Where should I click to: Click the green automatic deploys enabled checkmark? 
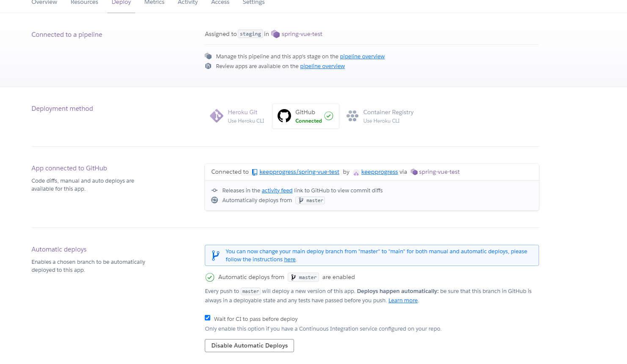pyautogui.click(x=210, y=277)
